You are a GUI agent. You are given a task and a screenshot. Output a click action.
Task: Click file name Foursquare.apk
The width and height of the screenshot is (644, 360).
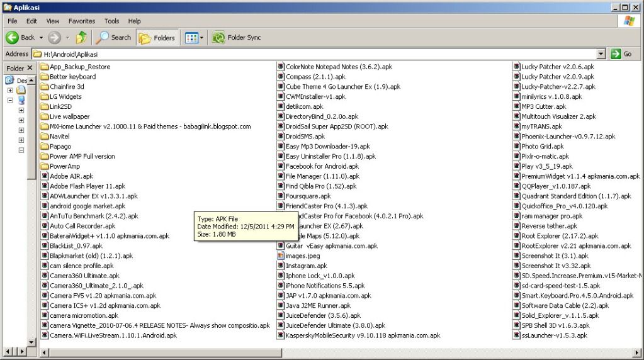click(x=308, y=196)
